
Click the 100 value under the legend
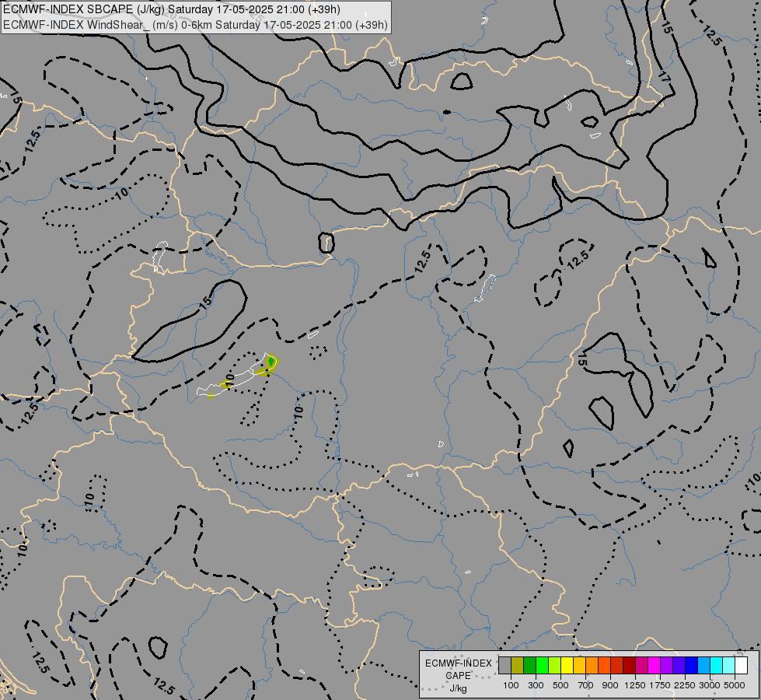[511, 685]
